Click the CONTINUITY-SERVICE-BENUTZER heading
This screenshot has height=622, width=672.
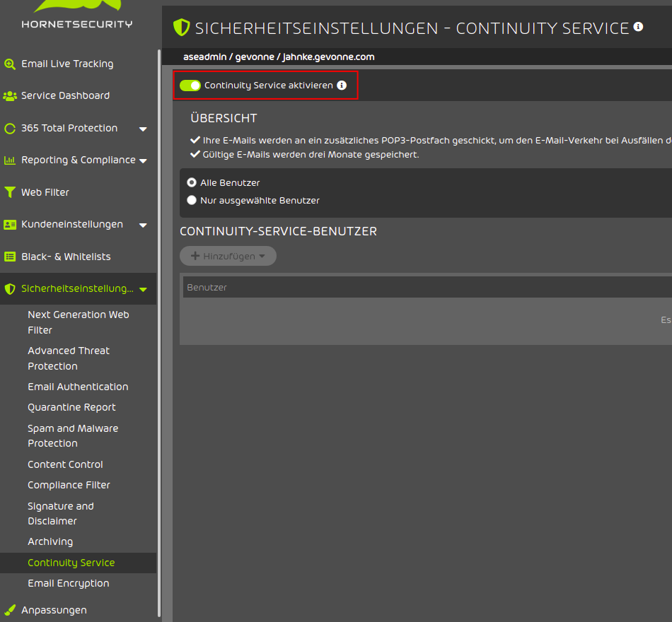pos(279,231)
